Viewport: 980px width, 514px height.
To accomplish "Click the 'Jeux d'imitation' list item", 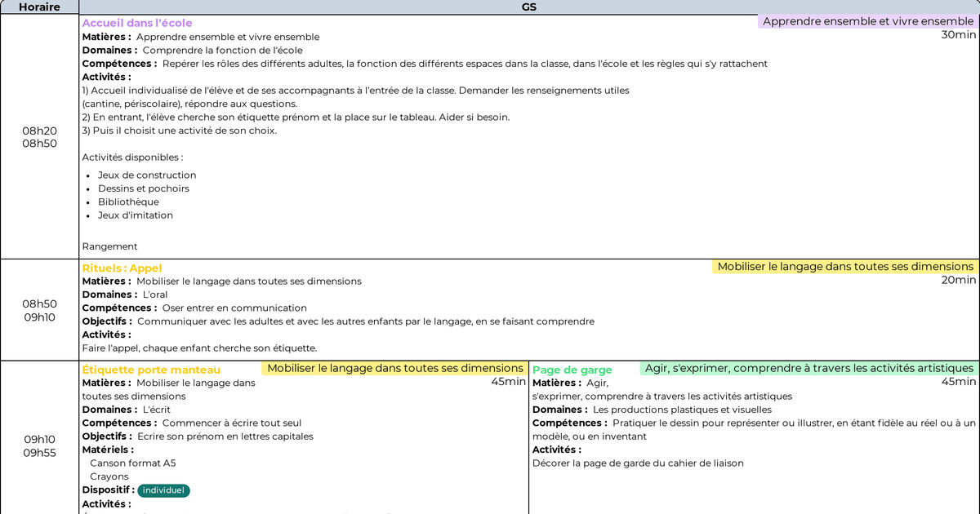I will [136, 215].
